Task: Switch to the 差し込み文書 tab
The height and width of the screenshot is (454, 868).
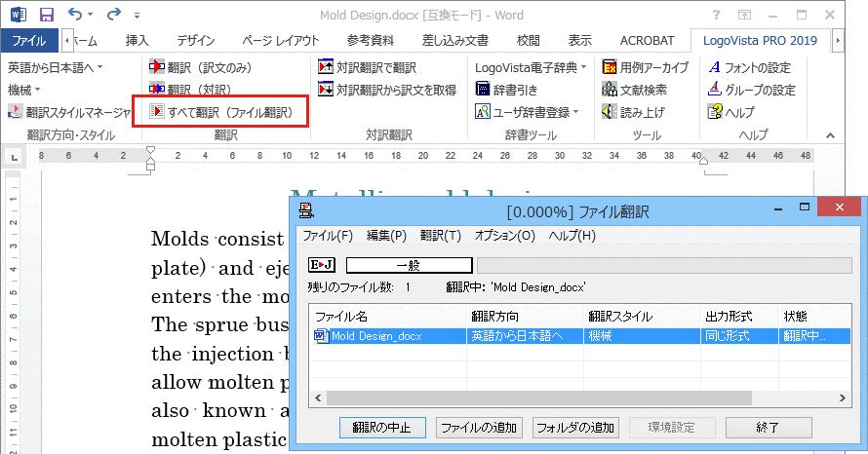Action: tap(455, 40)
